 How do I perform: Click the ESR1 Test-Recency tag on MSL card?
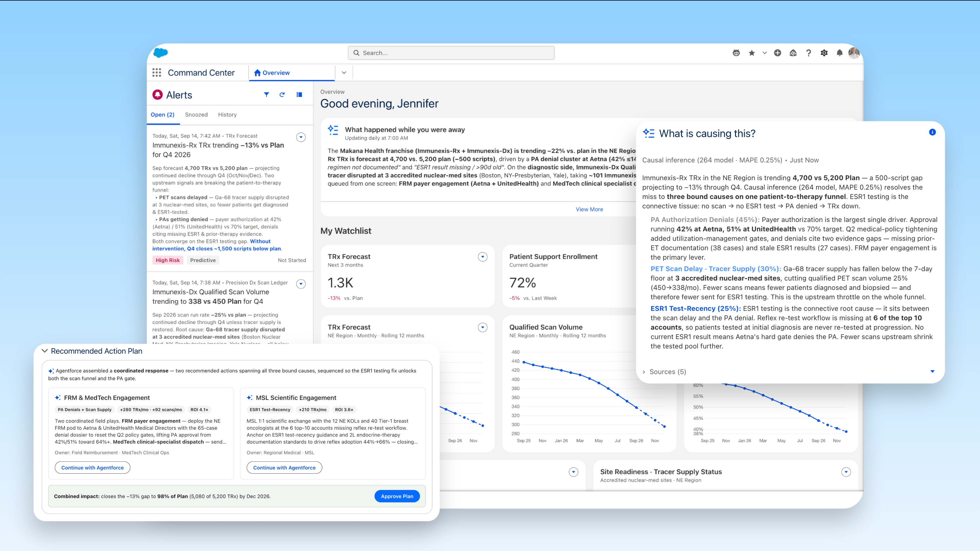point(270,410)
